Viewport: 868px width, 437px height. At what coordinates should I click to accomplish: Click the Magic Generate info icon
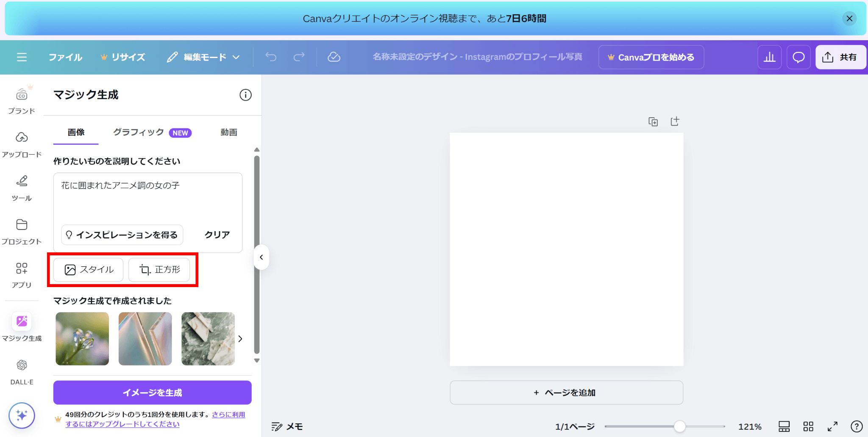click(245, 95)
